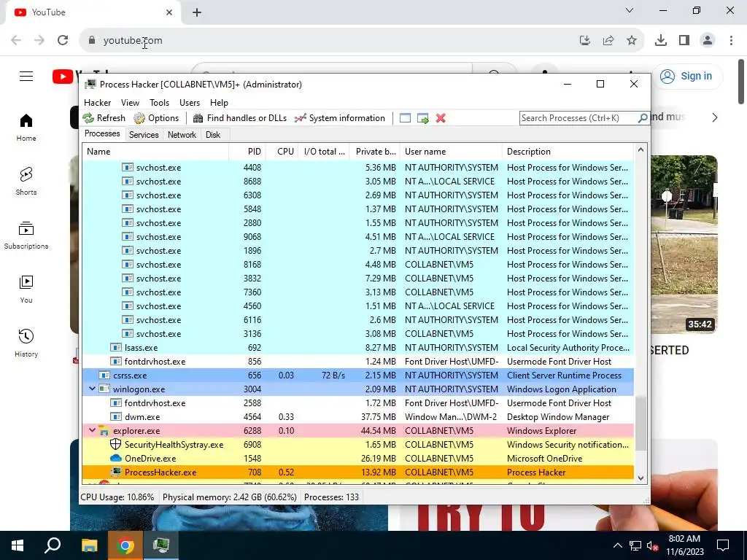Viewport: 747px width, 560px height.
Task: Click Physical memory status bar entry
Action: (230, 497)
